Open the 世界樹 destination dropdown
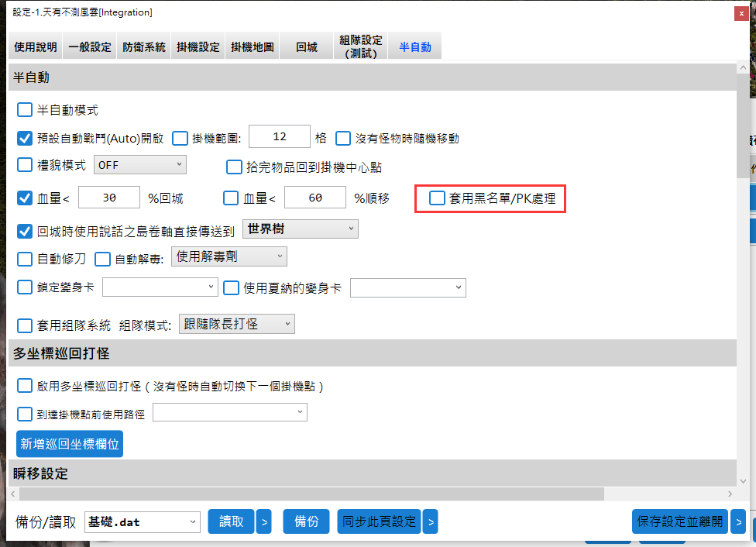 pyautogui.click(x=301, y=229)
